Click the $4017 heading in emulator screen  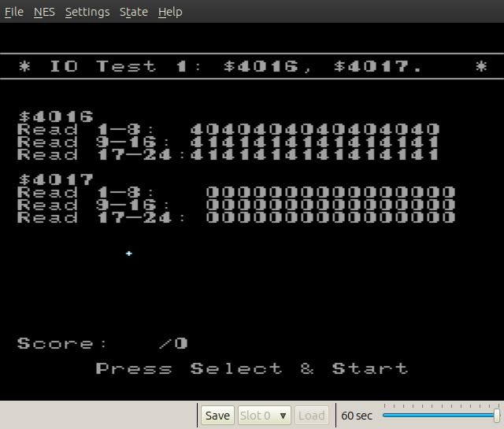pos(55,180)
